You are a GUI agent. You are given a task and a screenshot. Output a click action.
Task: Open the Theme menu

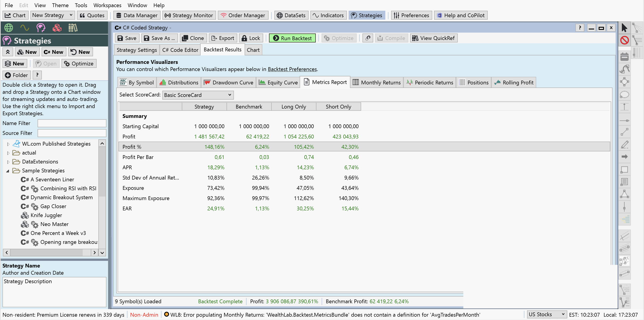[60, 5]
